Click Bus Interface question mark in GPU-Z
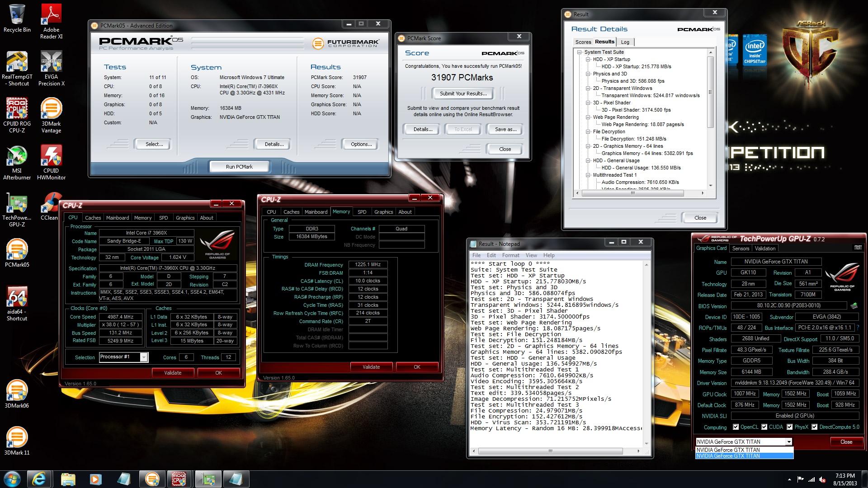 (x=858, y=328)
